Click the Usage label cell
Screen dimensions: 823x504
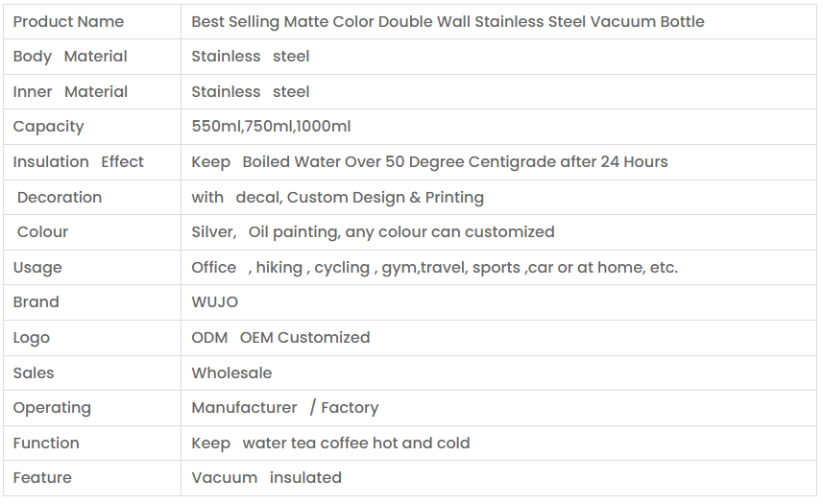pyautogui.click(x=37, y=268)
